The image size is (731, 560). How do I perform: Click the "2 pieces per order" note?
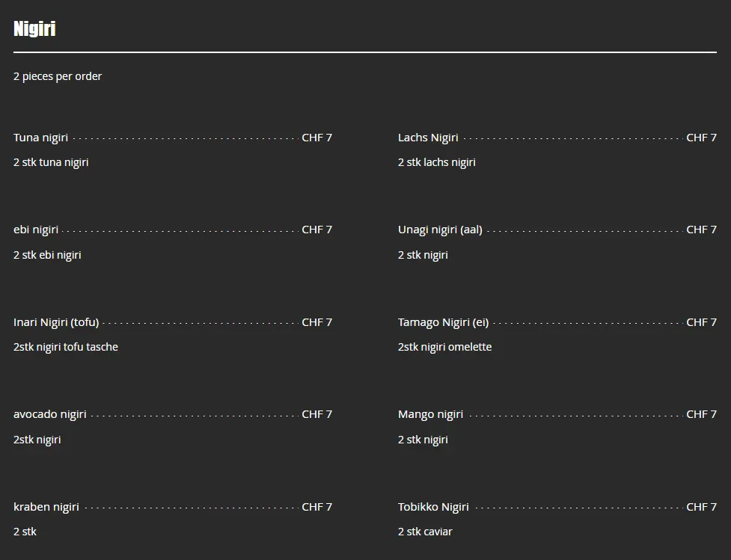pos(58,76)
